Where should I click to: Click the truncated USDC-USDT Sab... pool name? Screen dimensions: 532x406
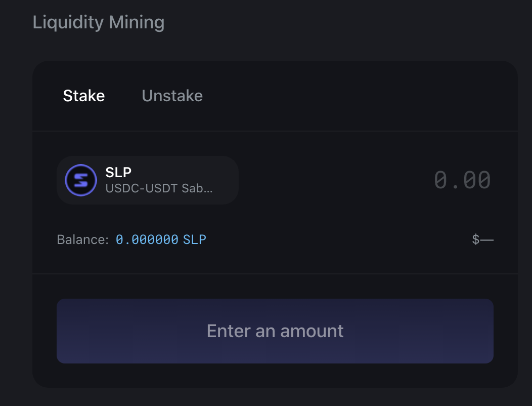159,188
